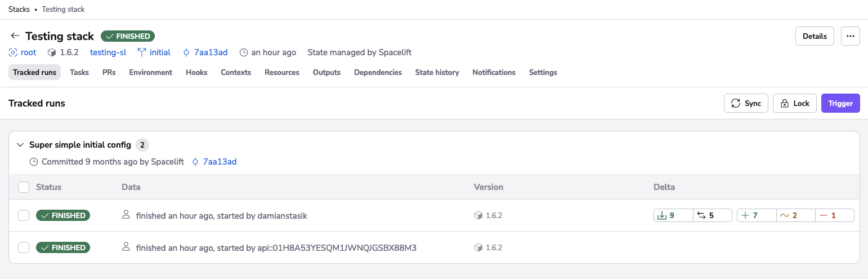Open the three-dot more options menu
The width and height of the screenshot is (868, 279).
(x=850, y=36)
